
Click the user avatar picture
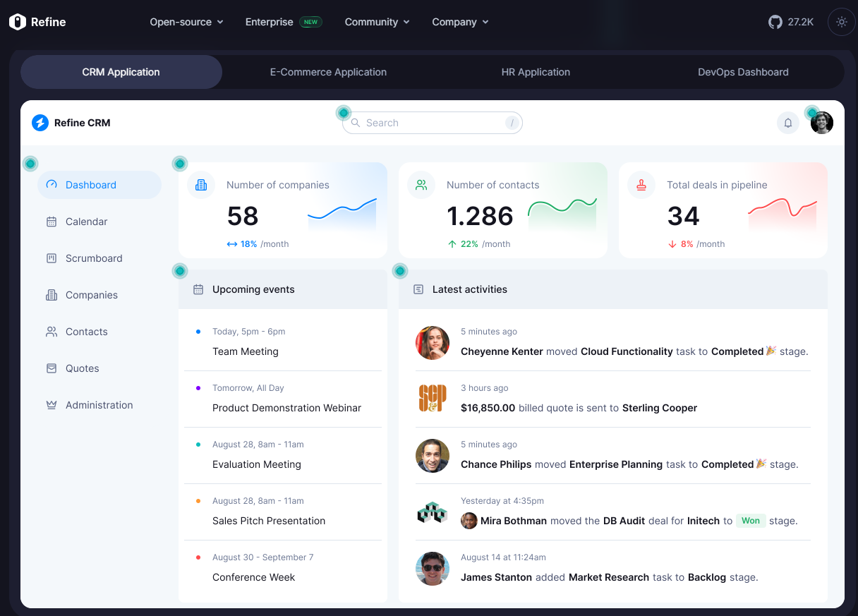(x=822, y=123)
